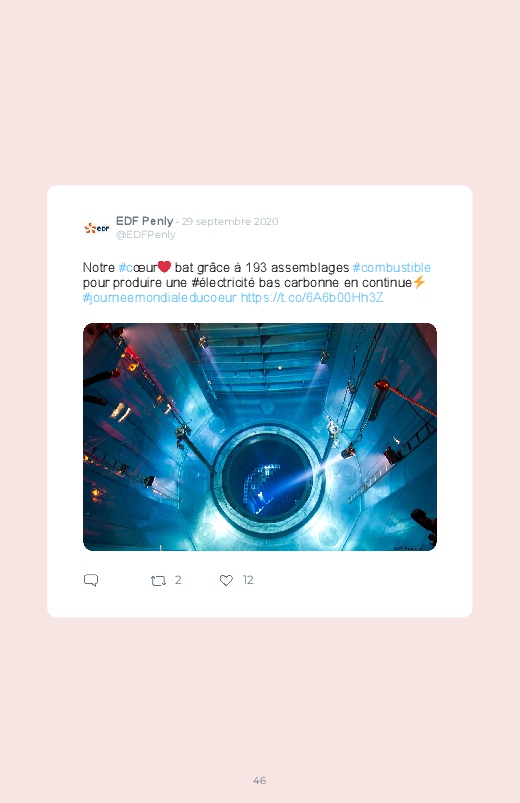Click the retweet count 2
Screen dimensions: 520x803
coord(178,580)
